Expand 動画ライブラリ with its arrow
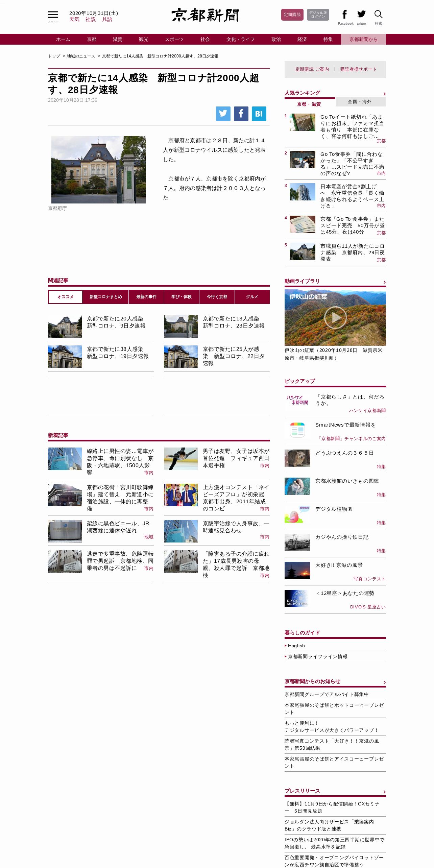 384,282
